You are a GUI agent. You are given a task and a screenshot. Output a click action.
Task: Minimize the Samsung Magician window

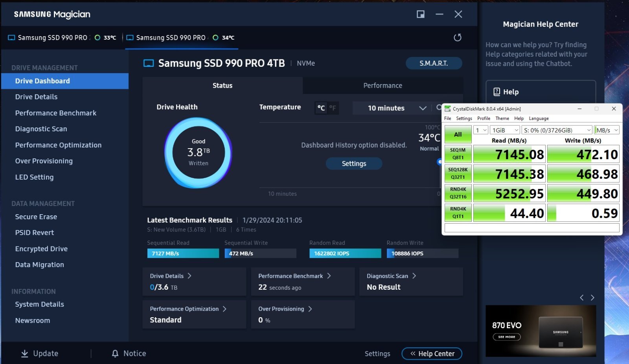coord(440,14)
